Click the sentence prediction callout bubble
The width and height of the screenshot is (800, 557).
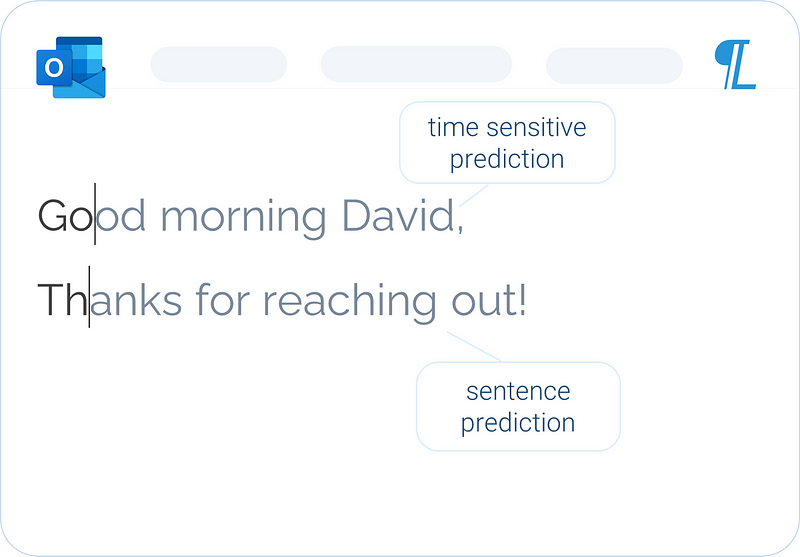518,407
